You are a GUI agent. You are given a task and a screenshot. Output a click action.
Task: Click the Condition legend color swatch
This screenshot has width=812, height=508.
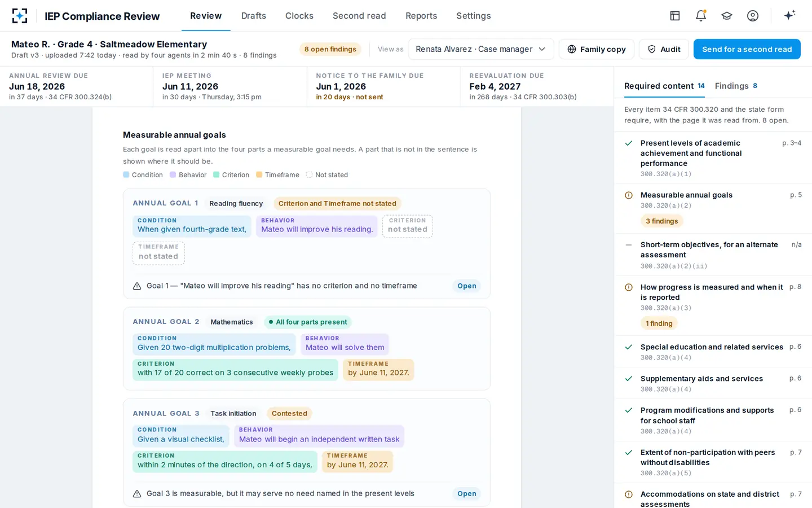(x=126, y=175)
